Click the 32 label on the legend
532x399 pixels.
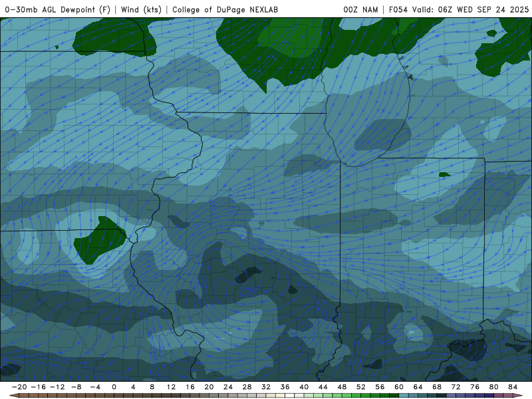pos(266,387)
